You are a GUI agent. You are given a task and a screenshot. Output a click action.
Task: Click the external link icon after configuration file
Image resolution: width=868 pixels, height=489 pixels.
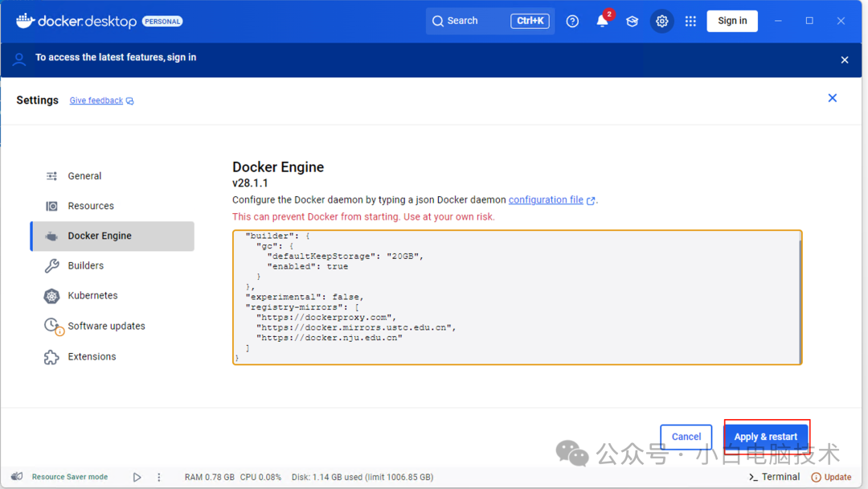pyautogui.click(x=591, y=200)
